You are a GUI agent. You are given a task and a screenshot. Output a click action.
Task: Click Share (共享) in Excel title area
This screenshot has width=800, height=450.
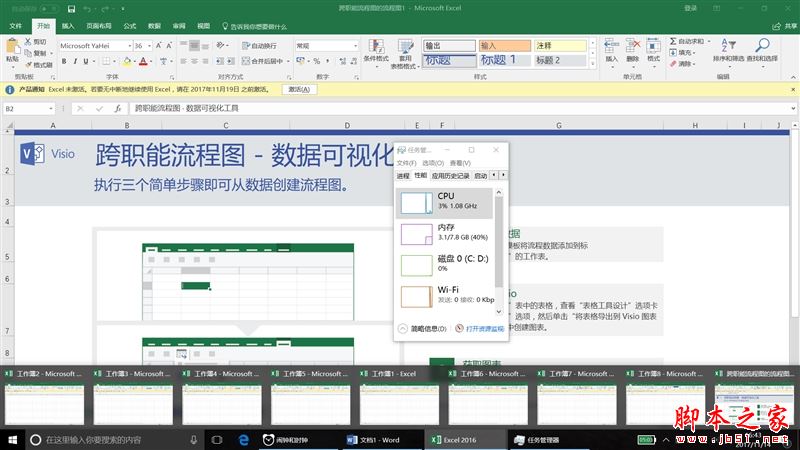(785, 26)
